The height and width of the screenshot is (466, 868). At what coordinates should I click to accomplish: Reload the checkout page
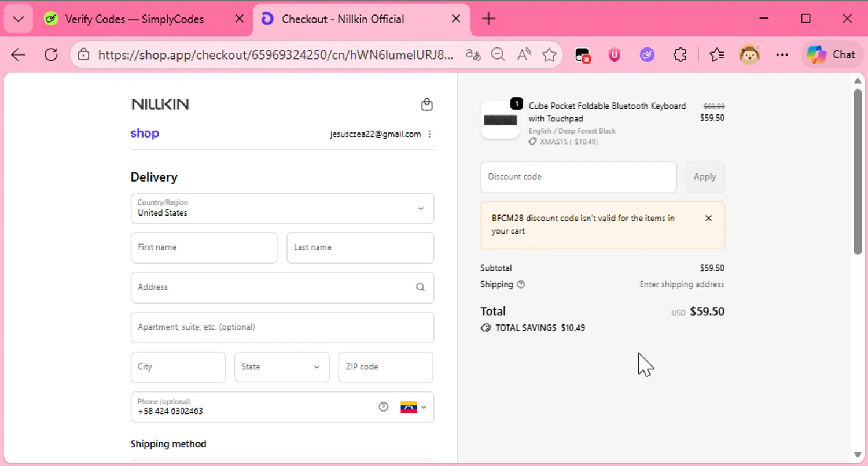pyautogui.click(x=51, y=55)
